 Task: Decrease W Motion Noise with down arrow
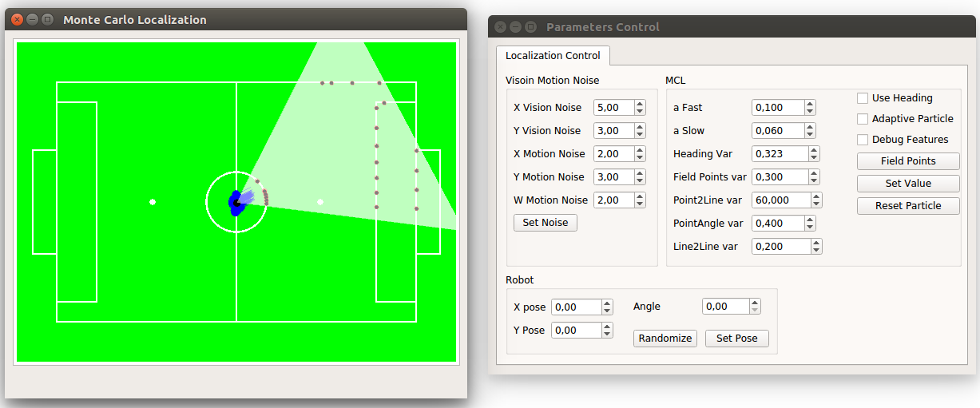click(640, 204)
